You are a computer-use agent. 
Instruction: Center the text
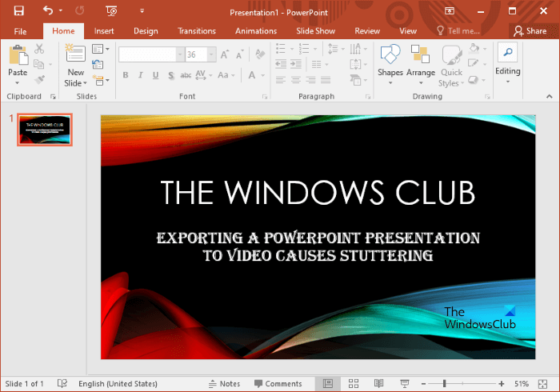(296, 80)
